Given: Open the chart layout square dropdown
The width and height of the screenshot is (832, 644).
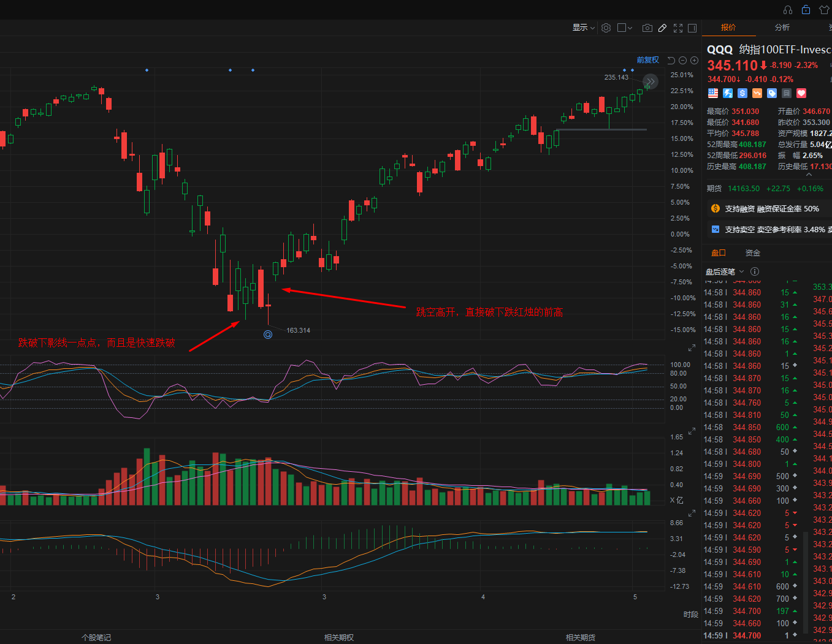Looking at the screenshot, I should pyautogui.click(x=625, y=28).
